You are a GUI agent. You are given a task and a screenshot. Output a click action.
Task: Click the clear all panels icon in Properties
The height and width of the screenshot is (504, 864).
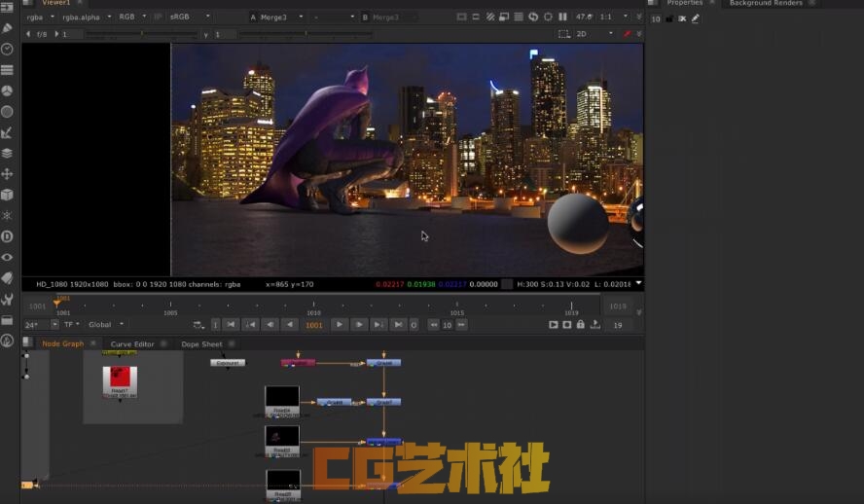pyautogui.click(x=682, y=18)
